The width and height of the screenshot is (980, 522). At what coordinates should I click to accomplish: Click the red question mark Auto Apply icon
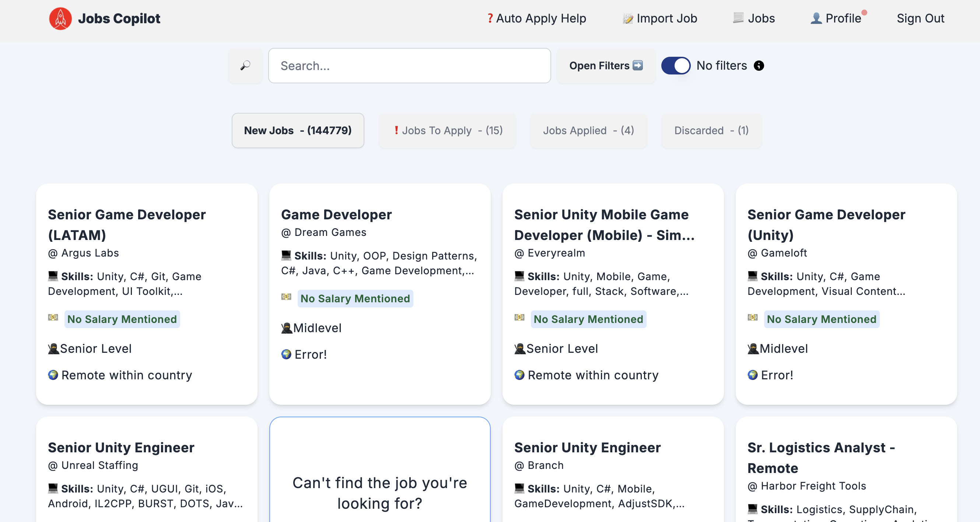490,18
